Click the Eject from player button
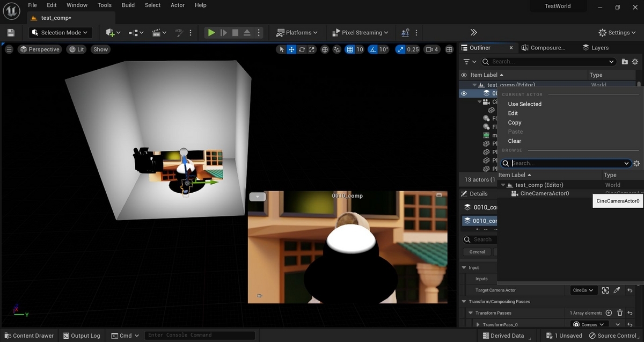Screen dimensions: 644x342 pos(247,33)
